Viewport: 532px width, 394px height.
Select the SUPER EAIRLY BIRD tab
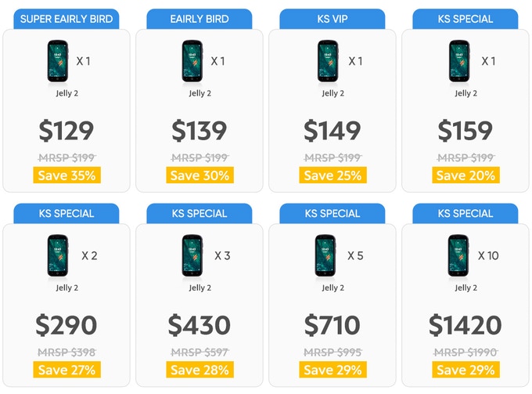tap(66, 19)
